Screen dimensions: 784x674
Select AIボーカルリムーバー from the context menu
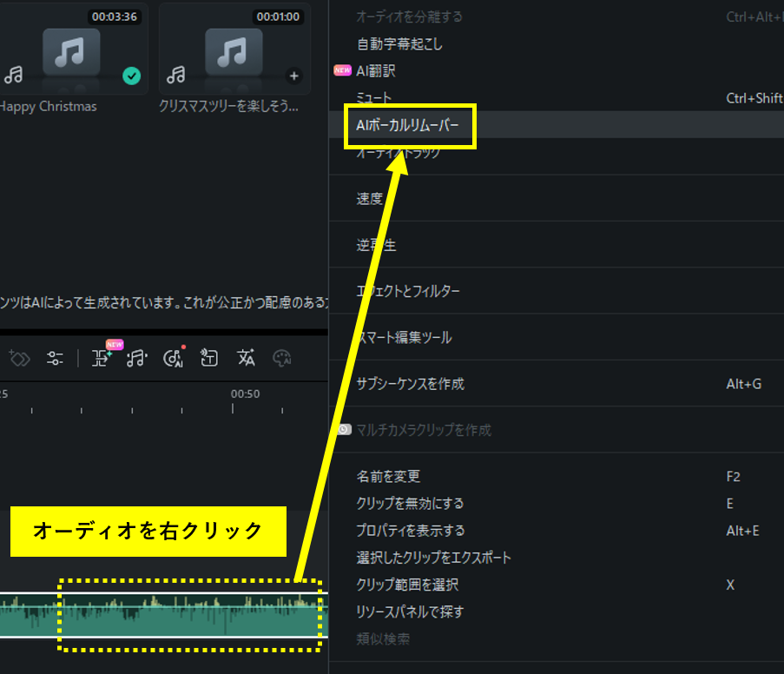click(413, 126)
